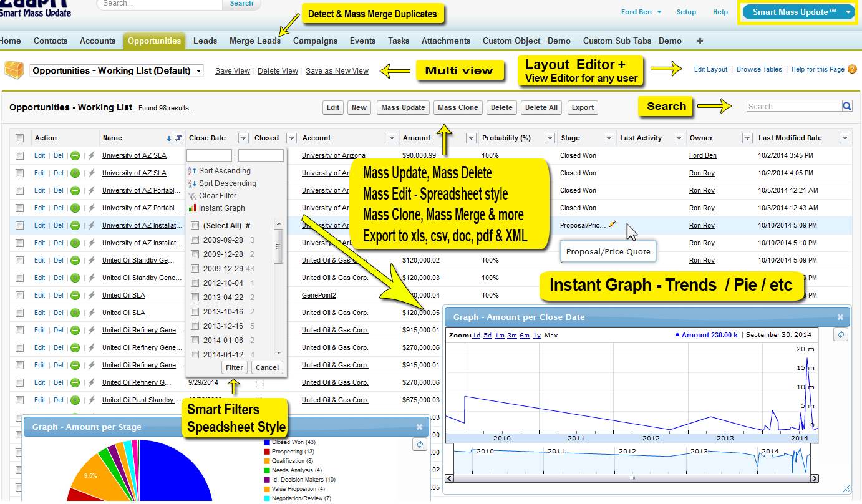Viewport: 862px width, 504px height.
Task: Click the Name column filter icon
Action: 178,138
